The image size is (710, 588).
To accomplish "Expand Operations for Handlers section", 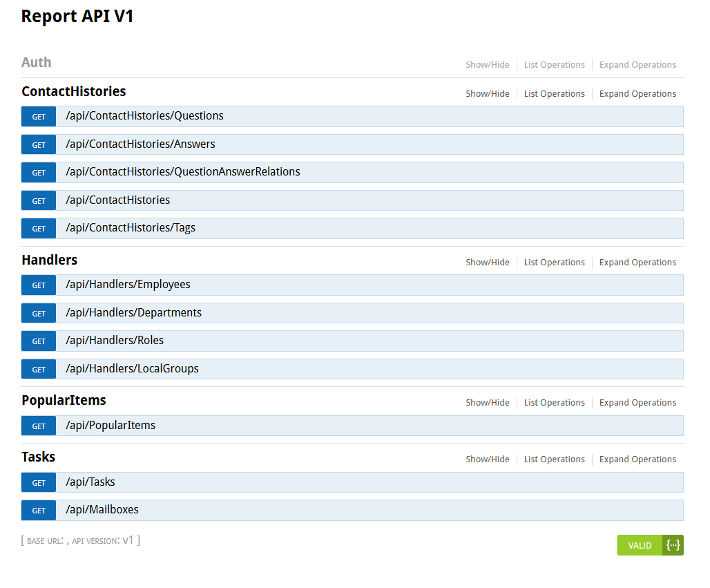I will [x=637, y=263].
